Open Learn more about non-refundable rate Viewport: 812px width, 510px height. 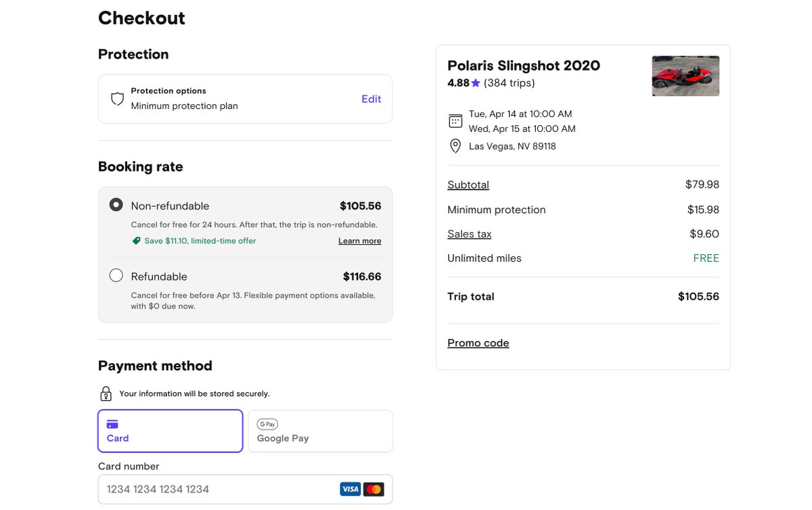[x=359, y=241]
